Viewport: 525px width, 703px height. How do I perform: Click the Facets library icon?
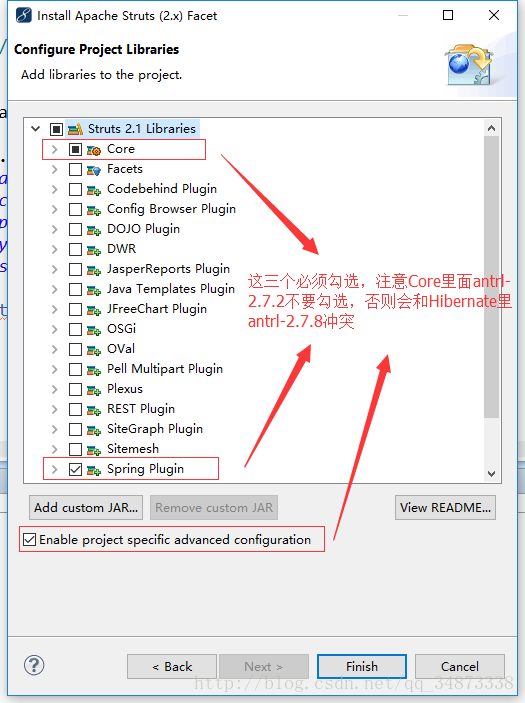(x=94, y=170)
